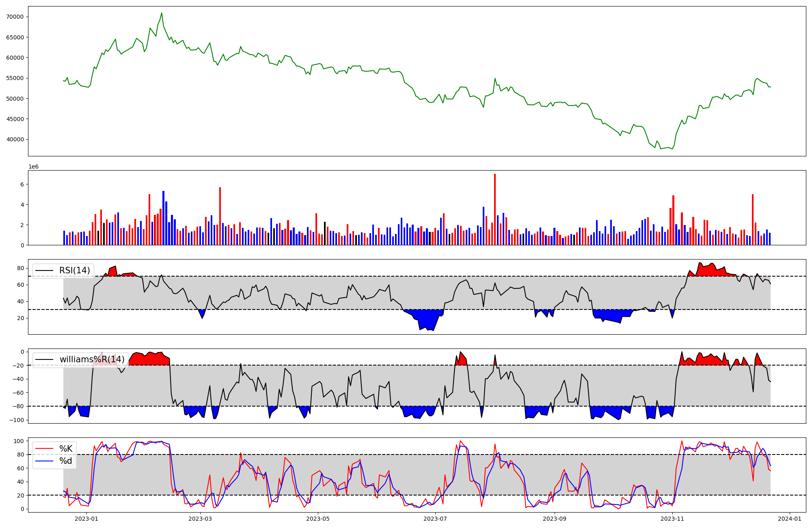Click the 40000 price axis label

(15, 139)
